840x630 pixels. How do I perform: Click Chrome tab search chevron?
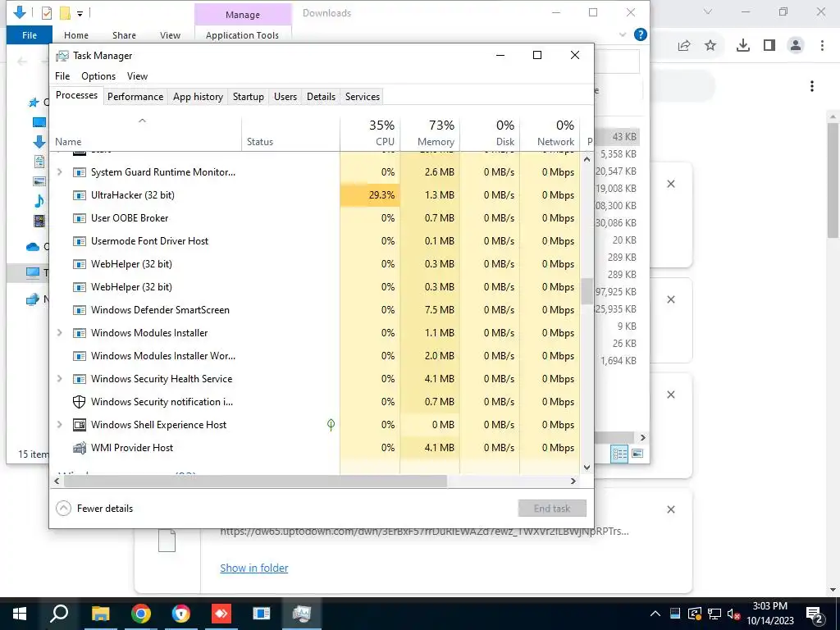pos(708,11)
